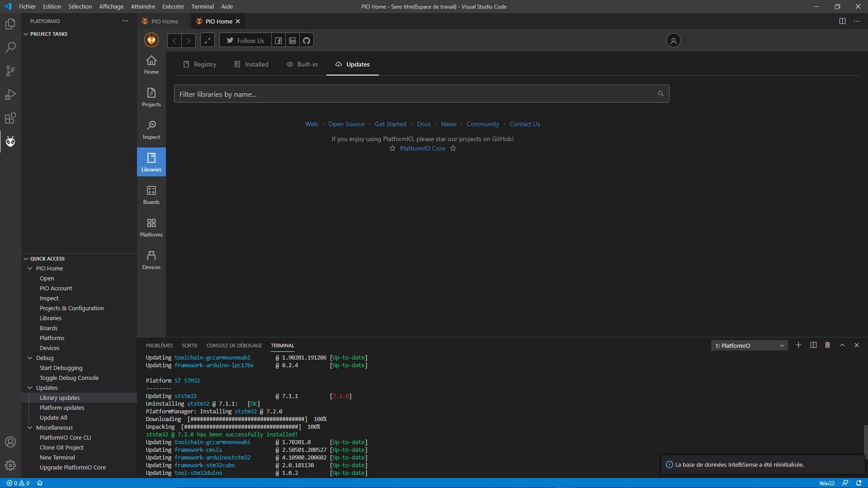Open the Terminal menu in menu bar

(202, 6)
